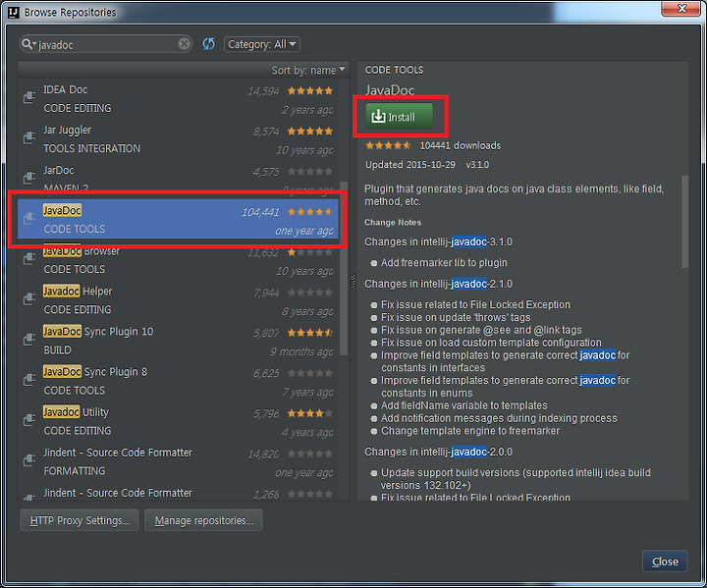Select the Javadoc Helper plugin
The width and height of the screenshot is (707, 588).
[179, 300]
